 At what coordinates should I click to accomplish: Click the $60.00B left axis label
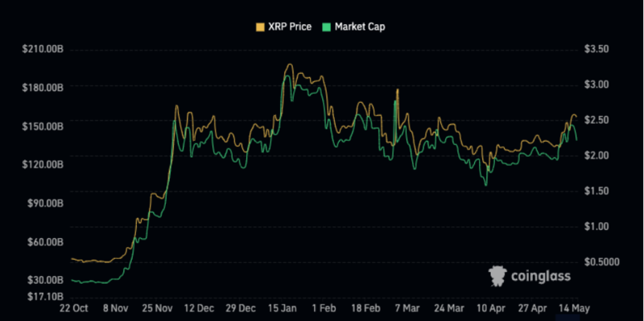pyautogui.click(x=45, y=242)
